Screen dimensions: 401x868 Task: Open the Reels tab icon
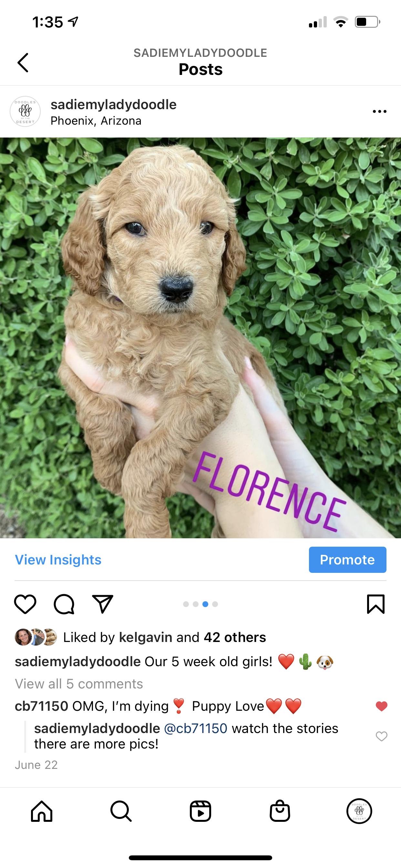point(200,811)
